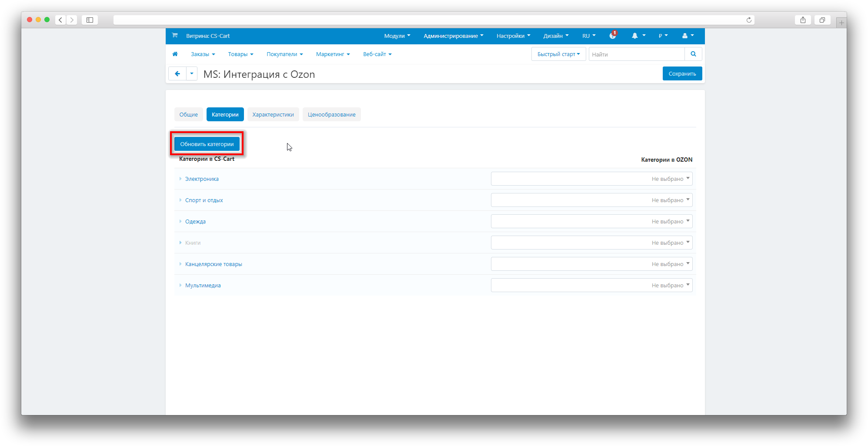Open the Заказы menu
The width and height of the screenshot is (868, 446).
203,54
